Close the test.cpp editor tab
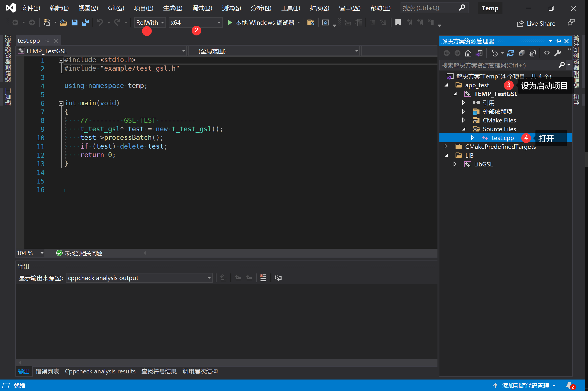This screenshot has width=588, height=391. pos(56,41)
